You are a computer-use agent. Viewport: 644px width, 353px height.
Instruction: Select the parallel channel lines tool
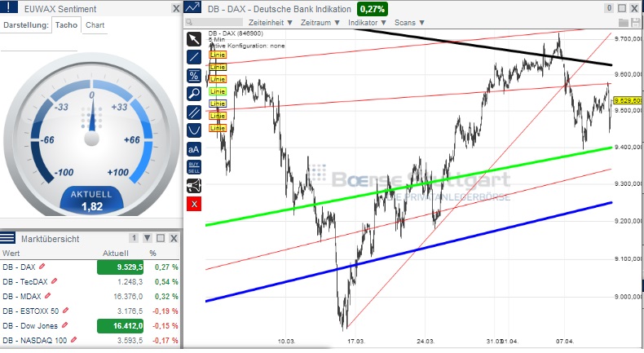(194, 113)
